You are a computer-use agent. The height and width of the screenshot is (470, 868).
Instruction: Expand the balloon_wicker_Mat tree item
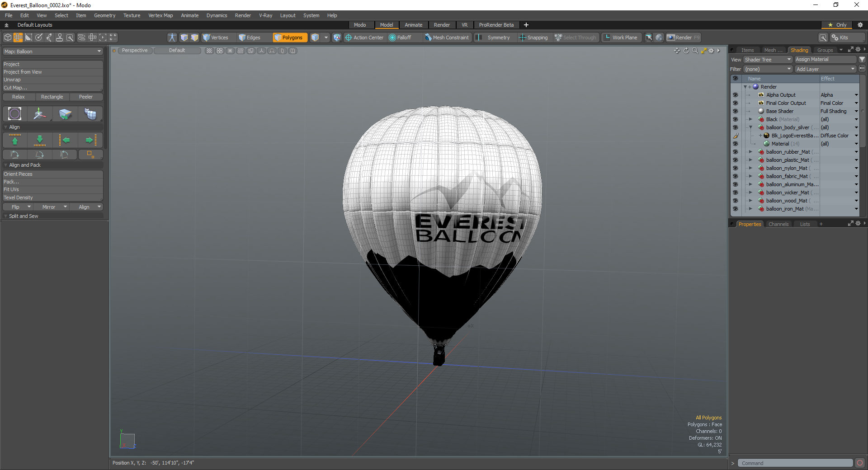pos(750,193)
